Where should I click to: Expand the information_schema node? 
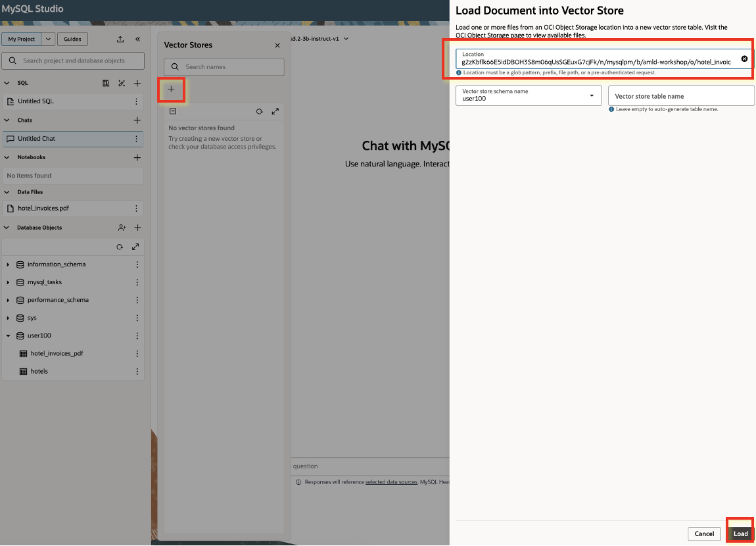pyautogui.click(x=8, y=265)
